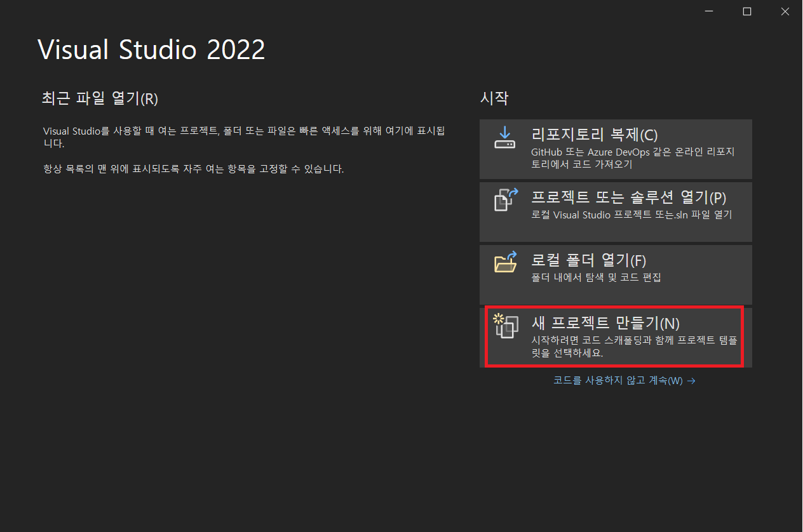803x532 pixels.
Task: Click the 시작 heading text
Action: [494, 98]
